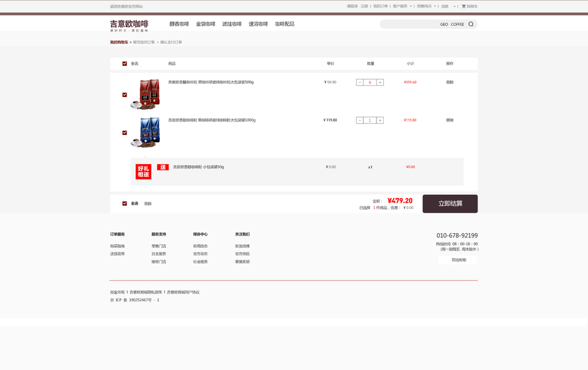Open blue 1000g coffee product thumbnail
Viewport: 588px width, 370px height.
(x=146, y=133)
